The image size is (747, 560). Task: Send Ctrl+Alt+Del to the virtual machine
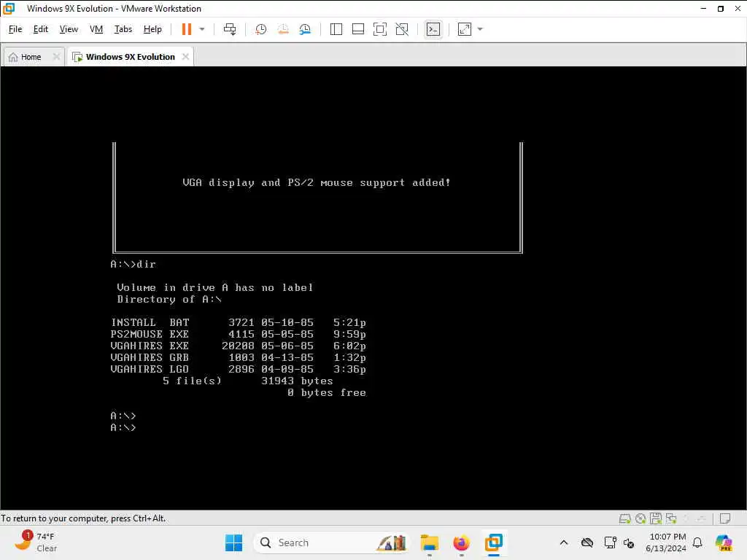230,29
